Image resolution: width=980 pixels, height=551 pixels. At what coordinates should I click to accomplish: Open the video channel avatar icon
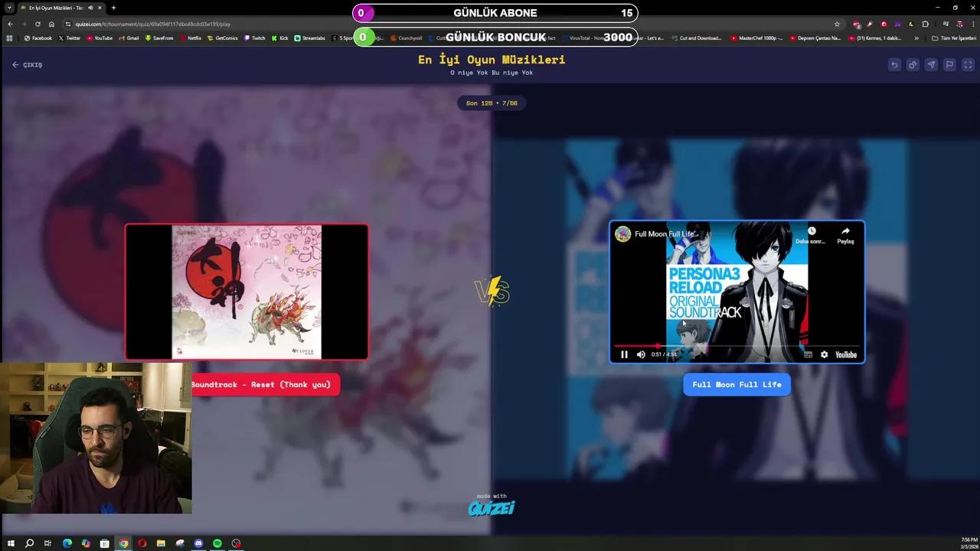pos(623,234)
